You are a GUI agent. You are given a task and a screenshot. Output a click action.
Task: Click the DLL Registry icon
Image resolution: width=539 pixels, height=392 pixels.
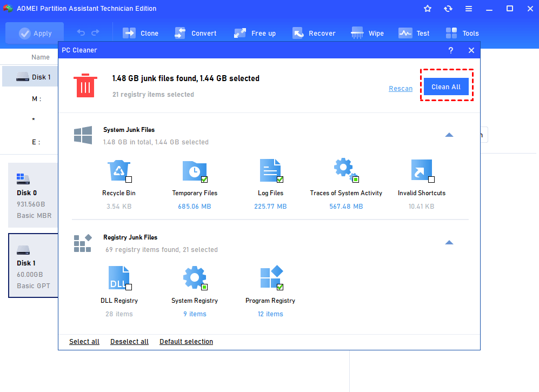[119, 277]
